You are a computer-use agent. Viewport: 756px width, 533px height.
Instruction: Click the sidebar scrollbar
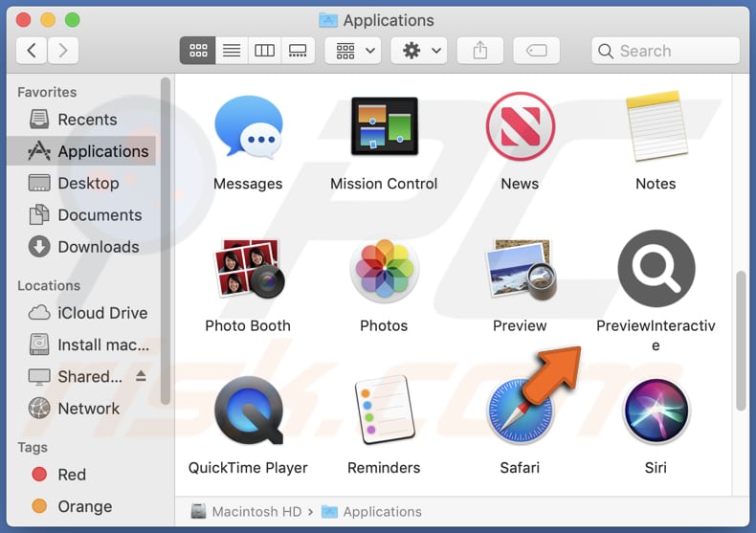[166, 241]
